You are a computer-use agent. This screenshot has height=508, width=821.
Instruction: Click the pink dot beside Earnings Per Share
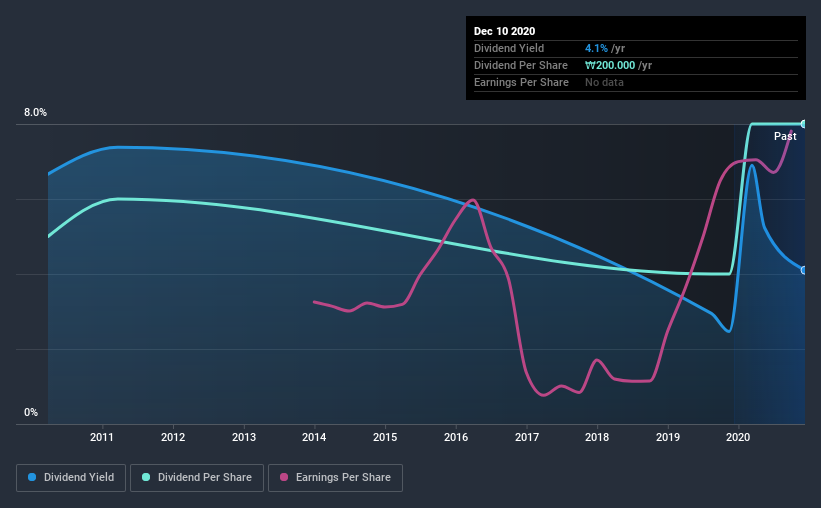tap(284, 478)
